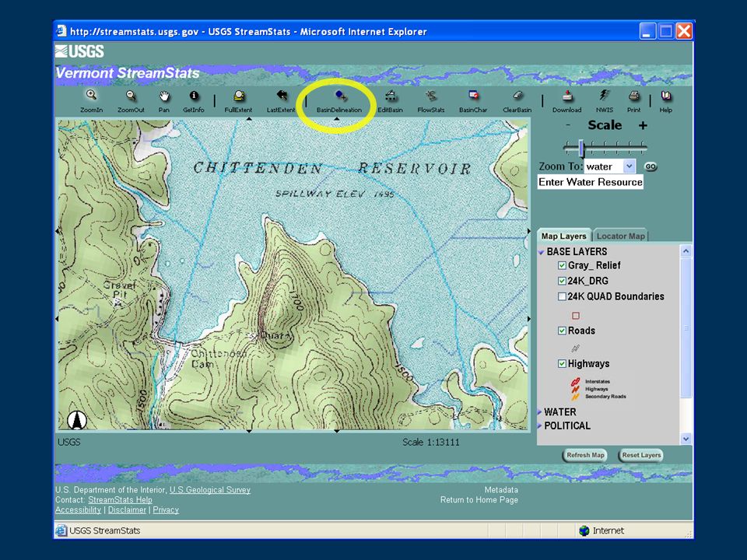Click the north arrow compass on map
Viewport: 747px width, 560px height.
pyautogui.click(x=77, y=419)
